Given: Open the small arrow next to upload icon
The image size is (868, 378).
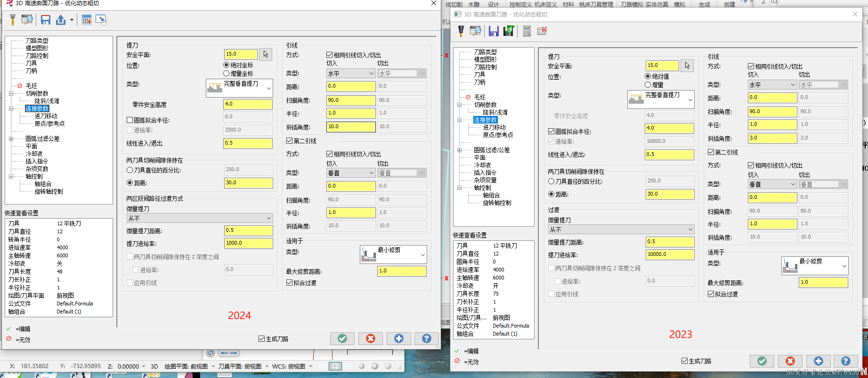Looking at the screenshot, I should coord(72,20).
